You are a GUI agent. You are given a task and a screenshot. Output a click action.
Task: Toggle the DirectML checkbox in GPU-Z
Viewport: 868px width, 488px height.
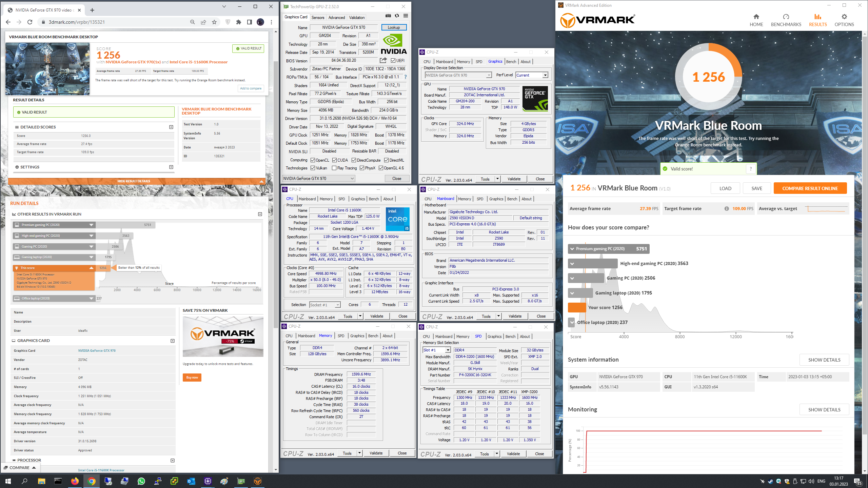(386, 160)
